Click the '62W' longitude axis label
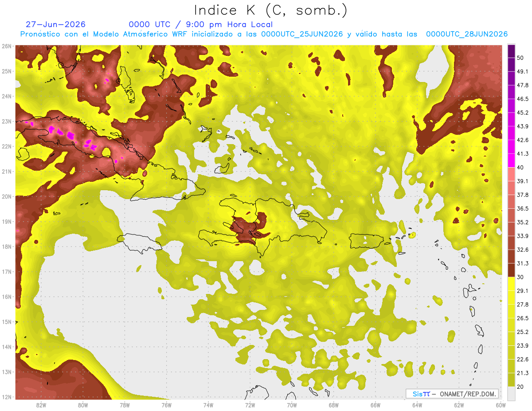Screen dimensions: 532x411 coord(459,405)
